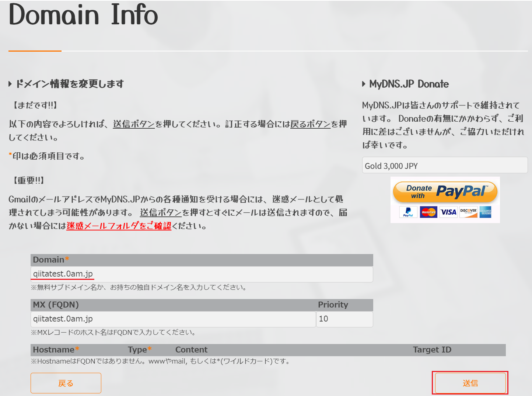Click the Target ID column header
Viewport: 532px width, 396px height.
432,350
